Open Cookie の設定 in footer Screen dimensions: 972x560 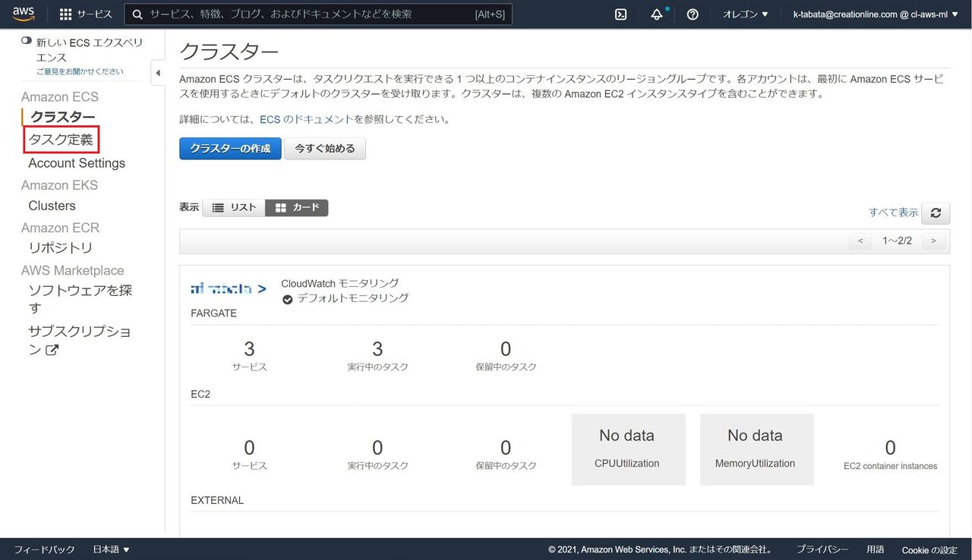pyautogui.click(x=929, y=549)
